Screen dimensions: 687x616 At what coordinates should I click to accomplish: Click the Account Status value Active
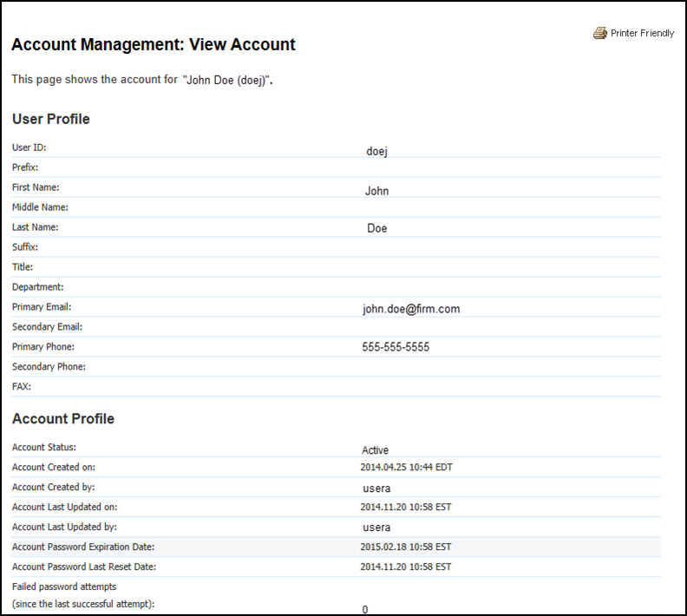[376, 450]
